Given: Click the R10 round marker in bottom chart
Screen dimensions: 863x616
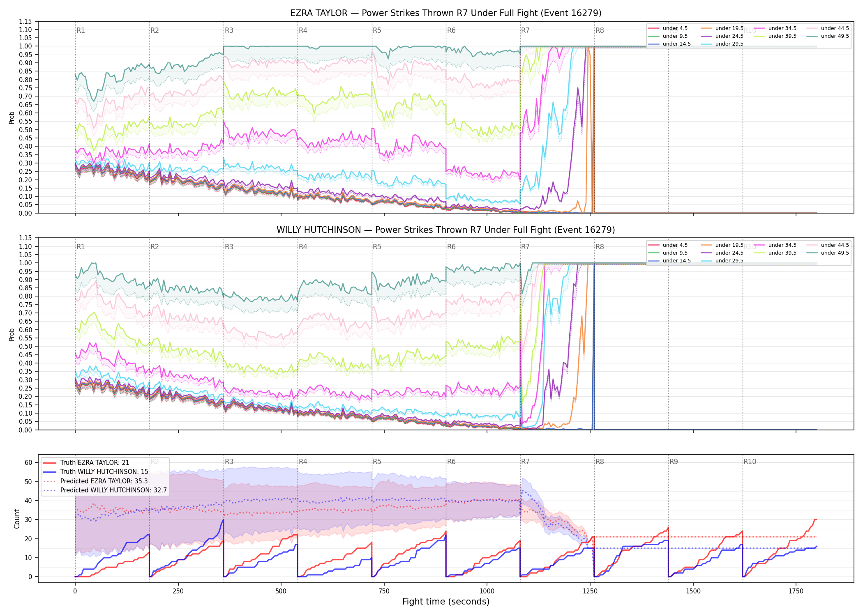Looking at the screenshot, I should 750,462.
